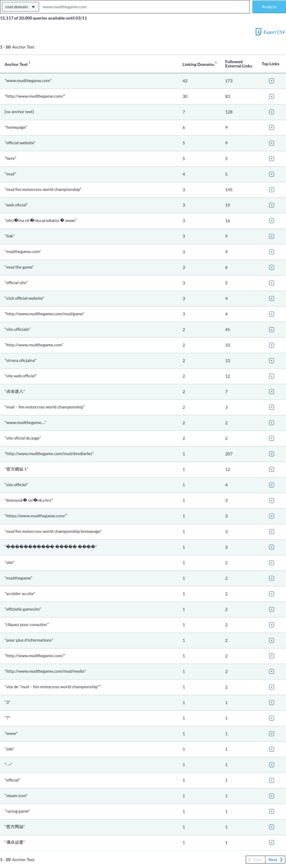Click info icon next to Anchor Text header
This screenshot has height=868, width=286.
tap(29, 62)
